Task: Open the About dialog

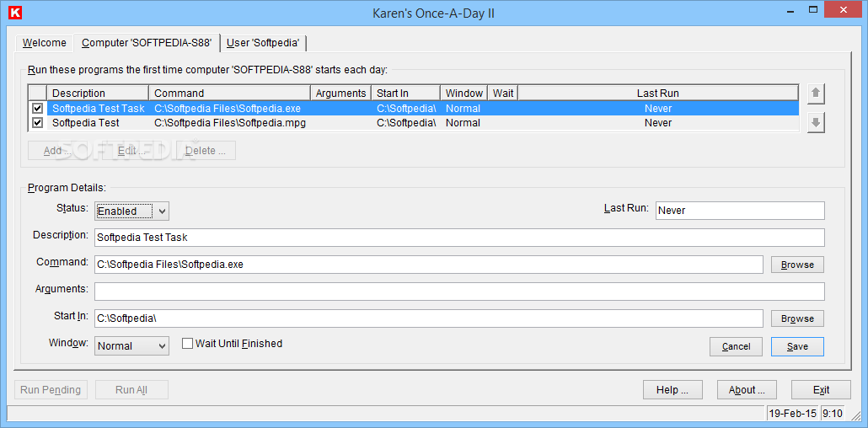Action: coord(747,390)
